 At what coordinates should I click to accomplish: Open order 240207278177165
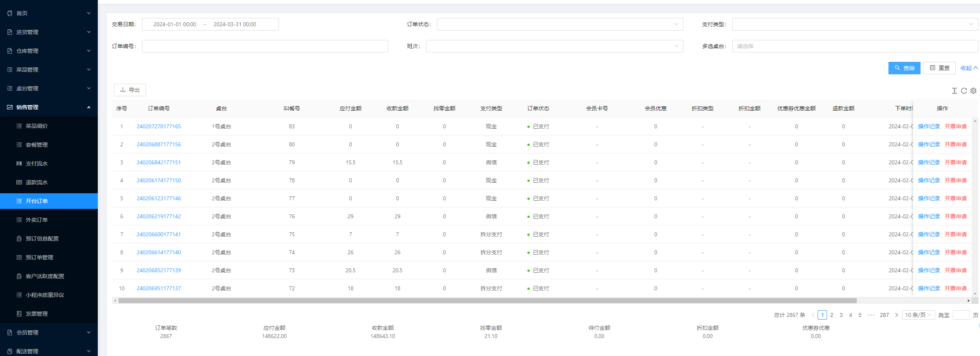tap(159, 126)
